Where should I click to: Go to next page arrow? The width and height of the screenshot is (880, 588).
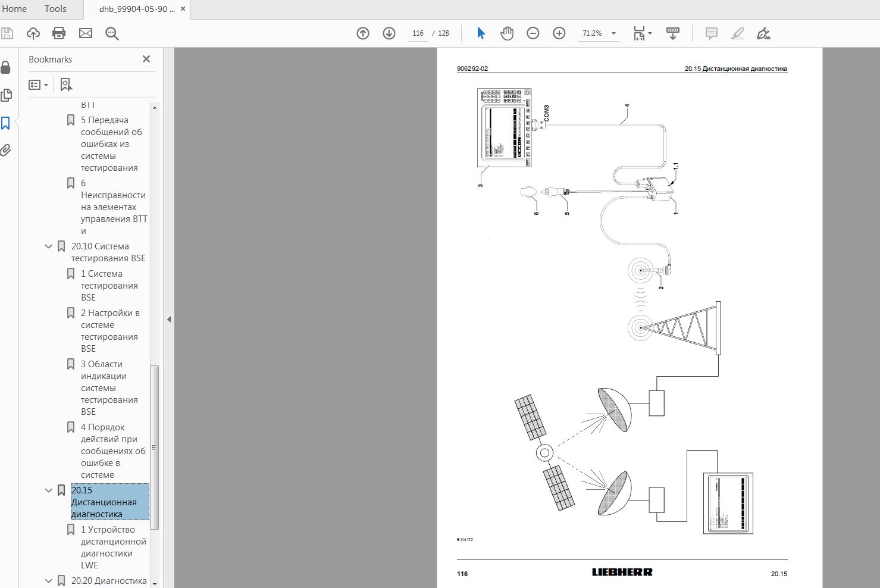click(389, 33)
